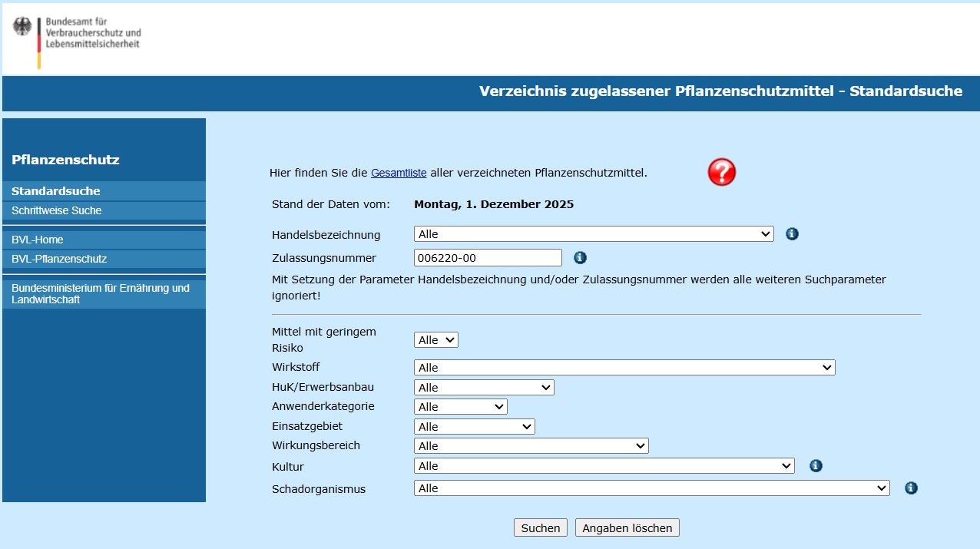Click the info icon beside Handelsbezeichnung
The width and height of the screenshot is (980, 549).
click(x=792, y=233)
